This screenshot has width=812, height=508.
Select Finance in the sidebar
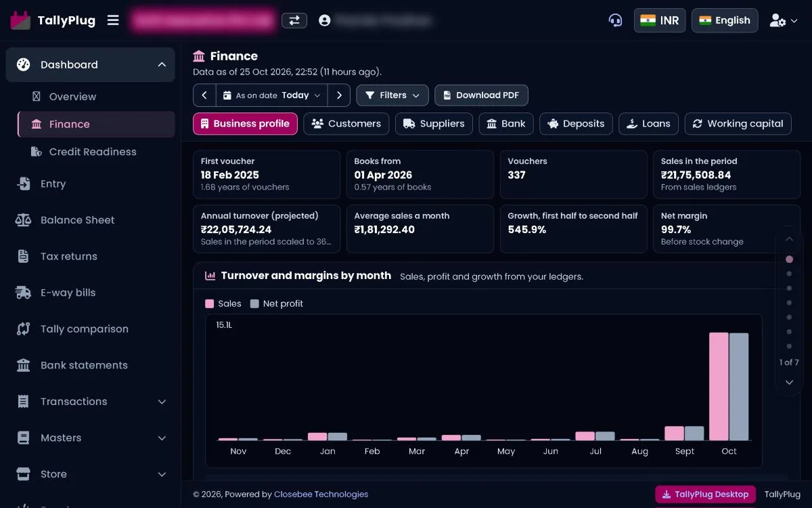(96, 124)
